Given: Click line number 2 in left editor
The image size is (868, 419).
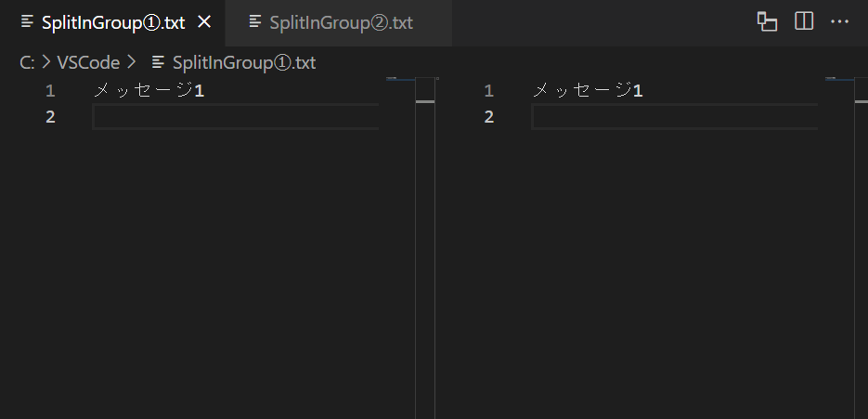Looking at the screenshot, I should point(50,117).
